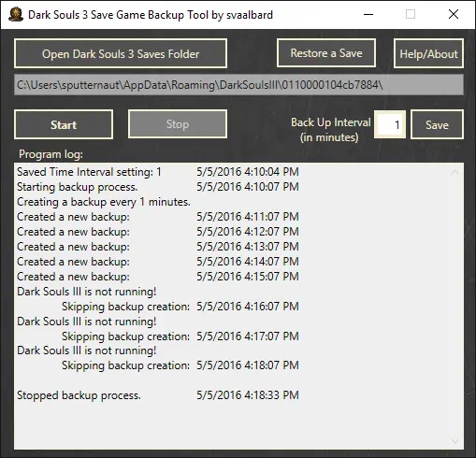The width and height of the screenshot is (476, 458).
Task: Click the app icon in title bar
Action: pos(16,15)
